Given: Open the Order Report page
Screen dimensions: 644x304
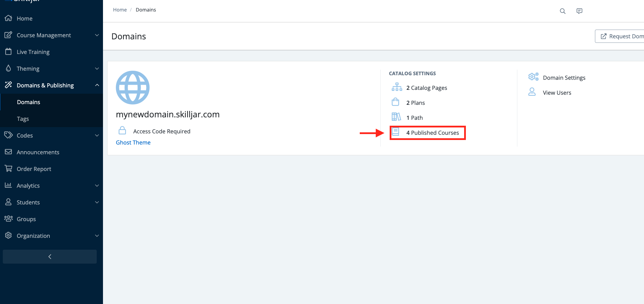Looking at the screenshot, I should (x=34, y=169).
